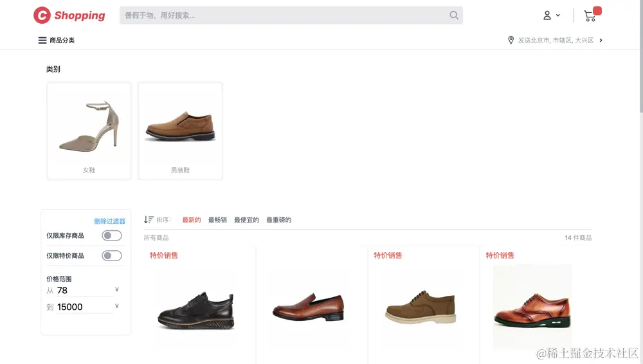Image resolution: width=643 pixels, height=364 pixels.
Task: Click the Shopping logo icon
Action: pos(42,15)
